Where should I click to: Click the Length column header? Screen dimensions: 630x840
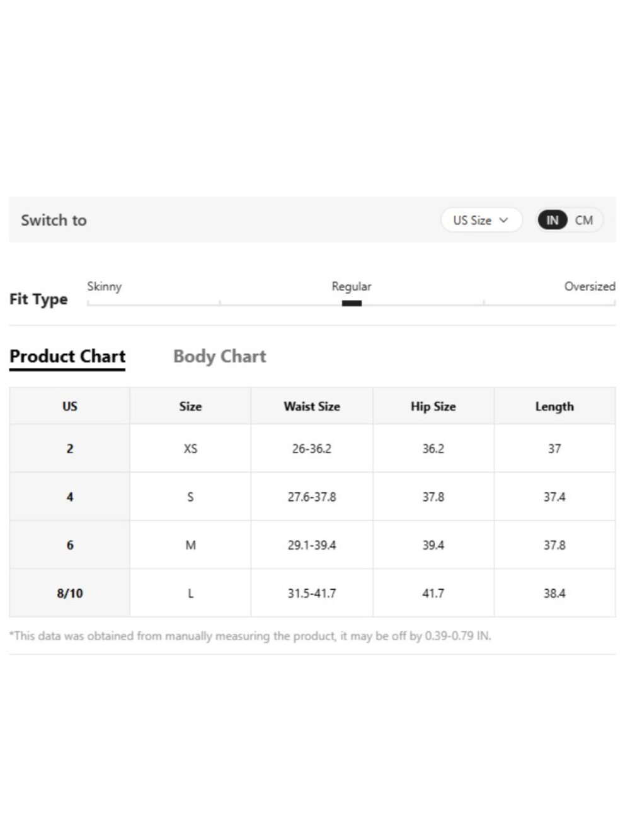554,406
